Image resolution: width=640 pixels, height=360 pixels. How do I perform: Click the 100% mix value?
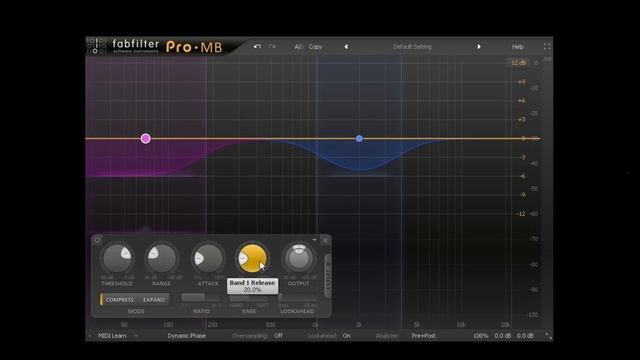click(x=480, y=336)
